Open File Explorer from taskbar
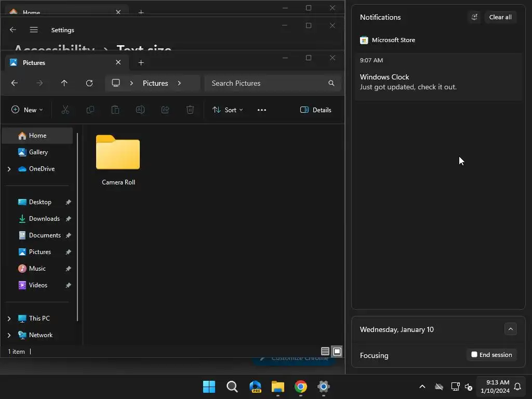 (x=278, y=387)
